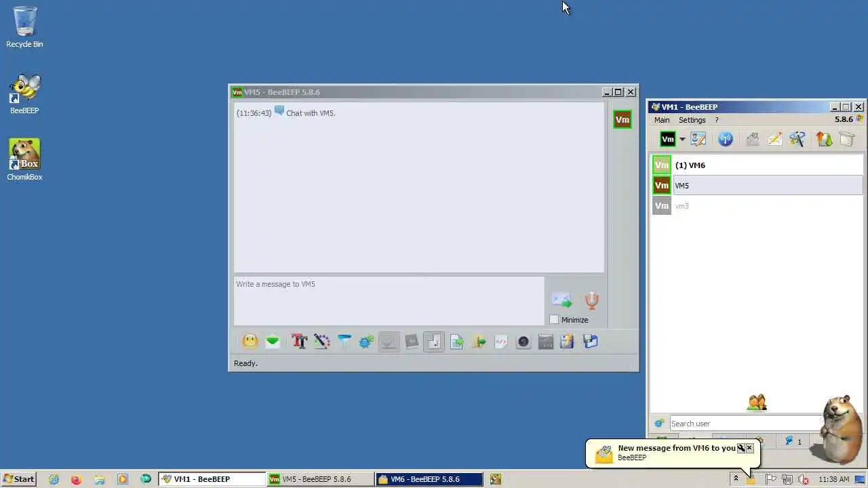Click the media player taskbar icon

tap(123, 479)
